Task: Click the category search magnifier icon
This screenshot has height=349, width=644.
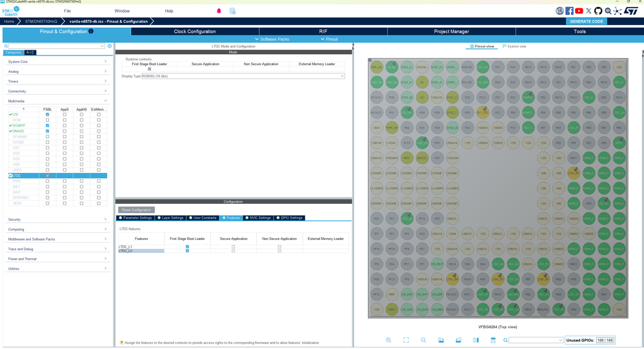Action: (x=6, y=46)
